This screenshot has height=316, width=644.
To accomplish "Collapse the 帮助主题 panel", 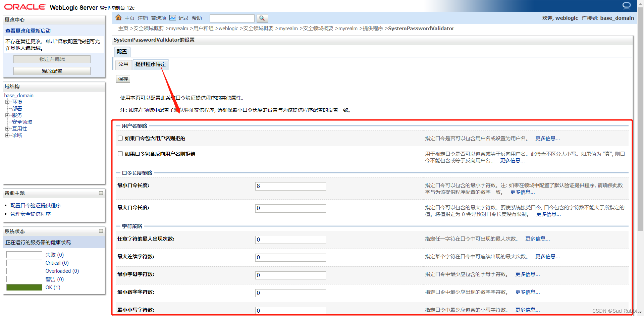I will point(101,193).
